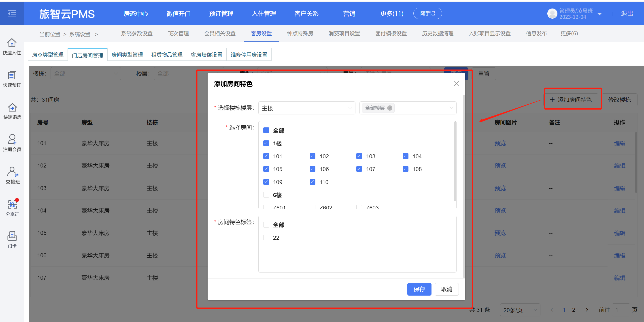Open the 房态中心 menu
The image size is (644, 322).
pos(136,13)
